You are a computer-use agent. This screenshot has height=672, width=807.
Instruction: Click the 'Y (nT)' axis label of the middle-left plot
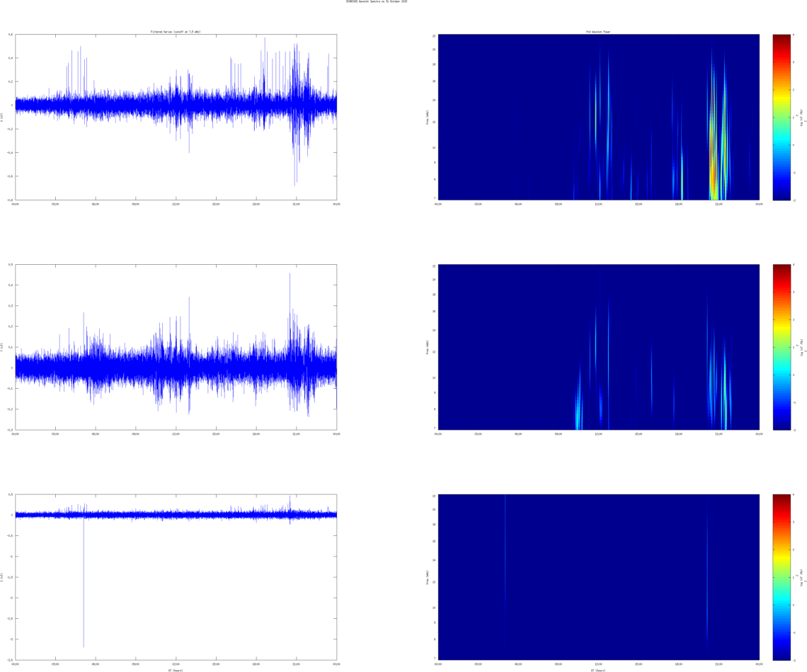click(2, 347)
